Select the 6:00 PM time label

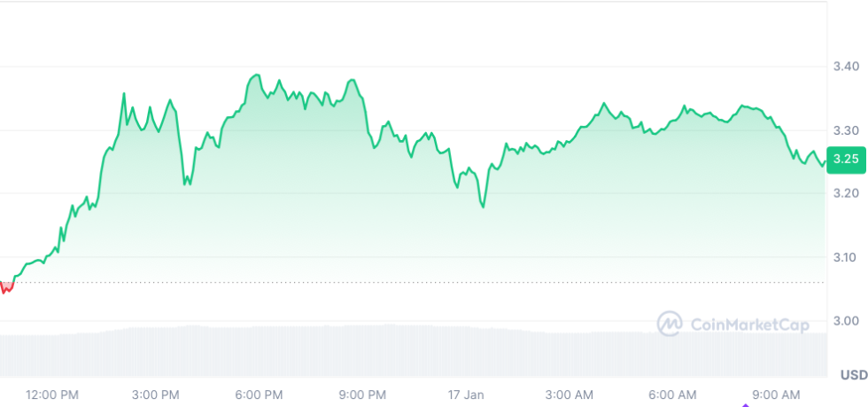260,394
